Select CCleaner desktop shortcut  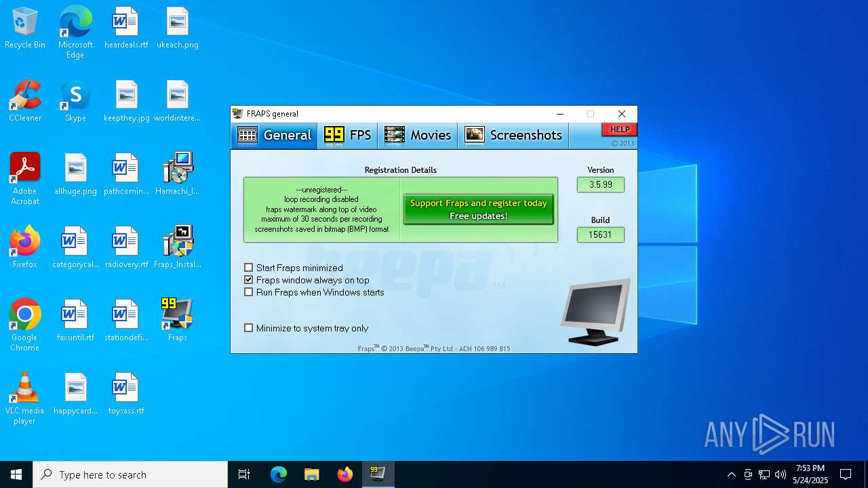[25, 102]
